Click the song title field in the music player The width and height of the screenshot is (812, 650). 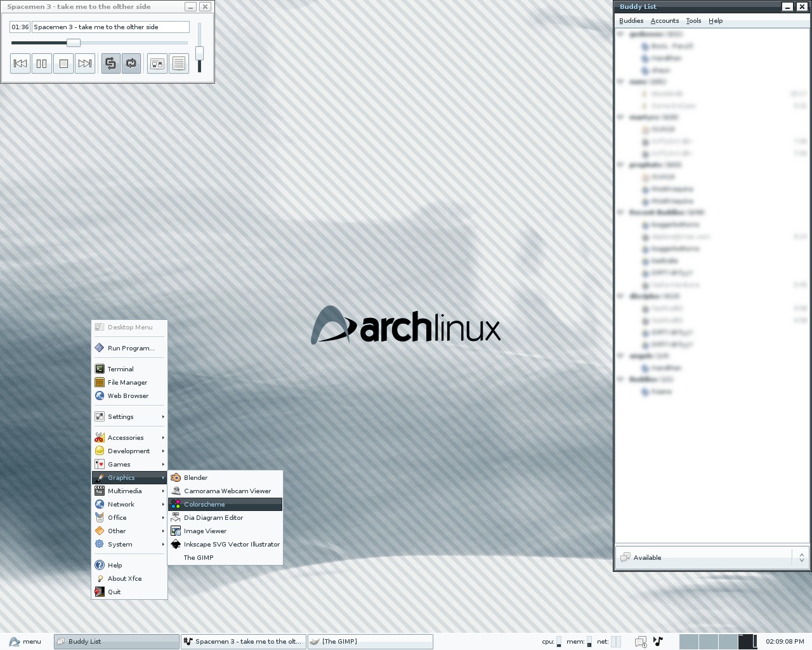coord(110,27)
